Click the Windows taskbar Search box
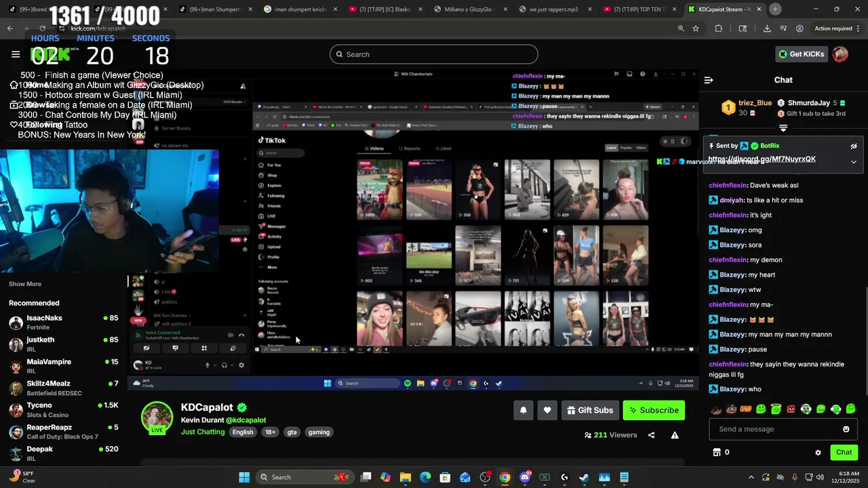 [x=307, y=477]
